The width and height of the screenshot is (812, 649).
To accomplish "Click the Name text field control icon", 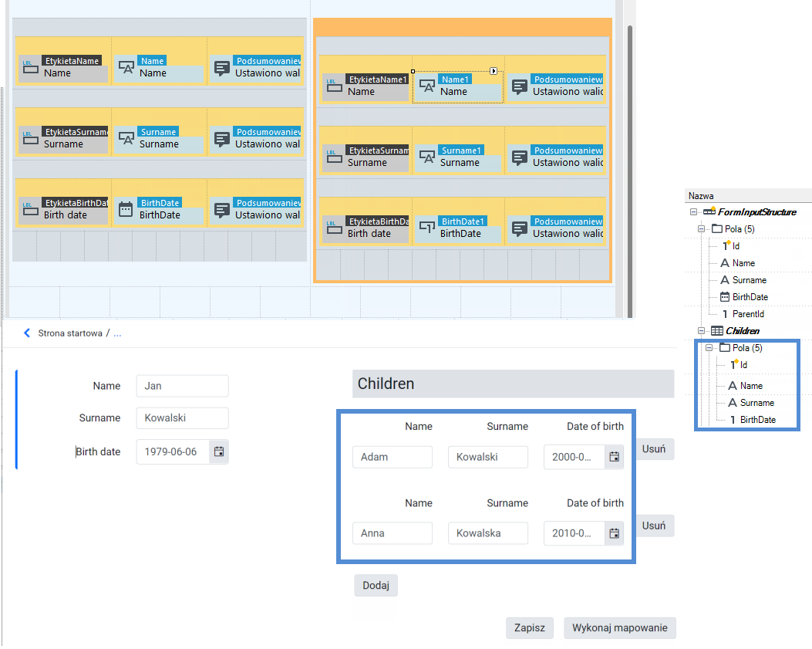I will pyautogui.click(x=126, y=67).
